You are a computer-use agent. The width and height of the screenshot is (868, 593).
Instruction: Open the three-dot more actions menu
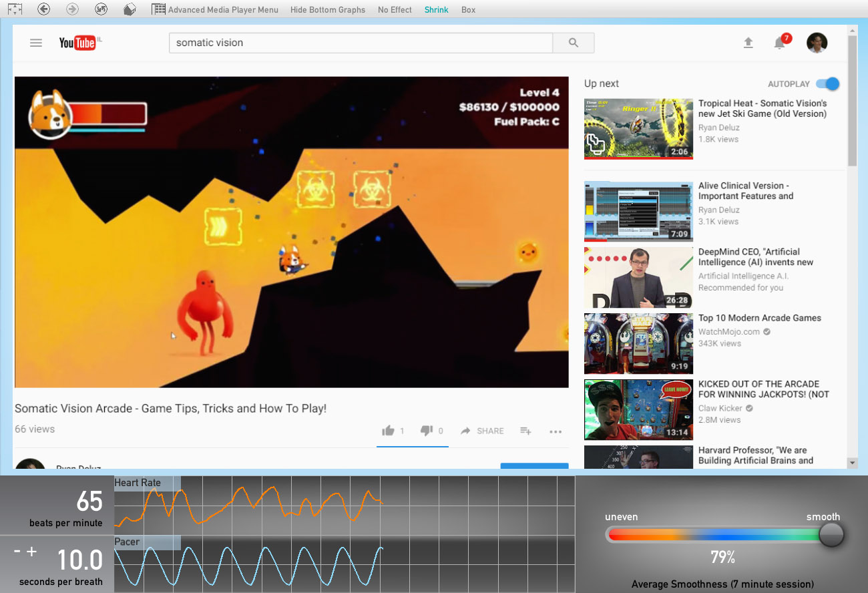[556, 431]
